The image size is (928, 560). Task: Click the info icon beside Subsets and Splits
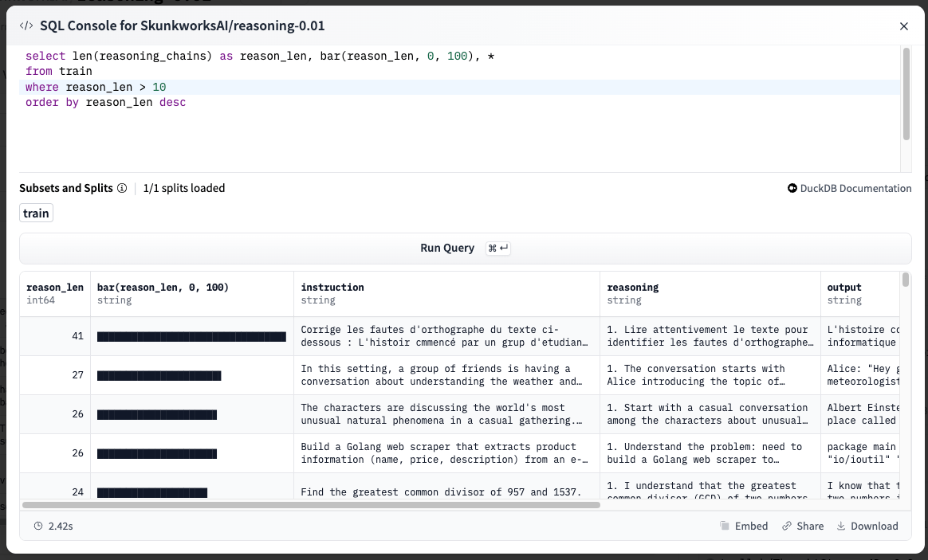[x=122, y=189]
